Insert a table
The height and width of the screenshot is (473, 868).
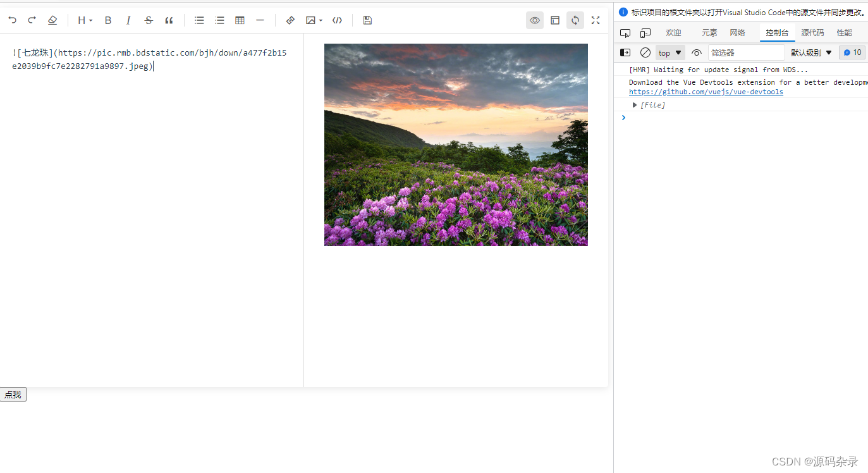click(x=240, y=20)
